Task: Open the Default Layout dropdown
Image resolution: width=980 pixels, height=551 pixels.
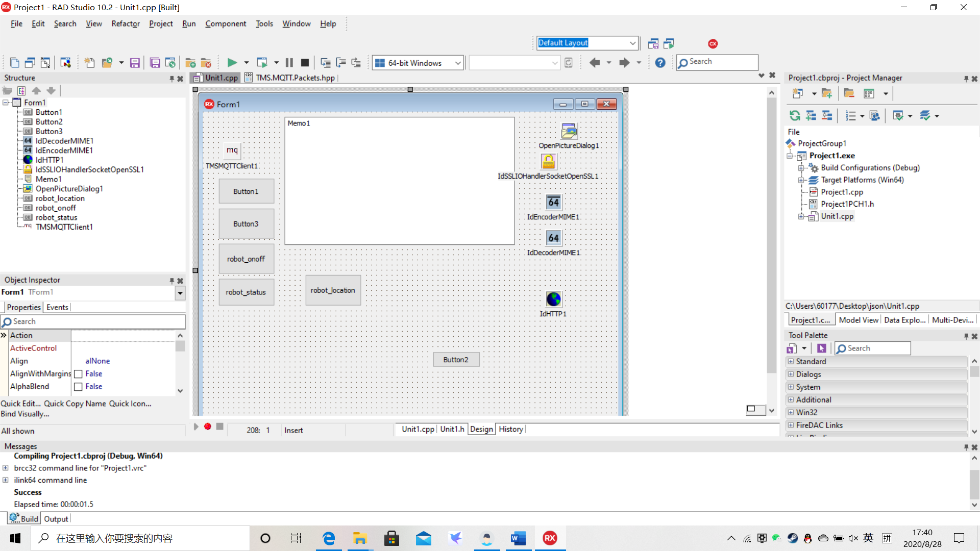Action: click(x=633, y=43)
